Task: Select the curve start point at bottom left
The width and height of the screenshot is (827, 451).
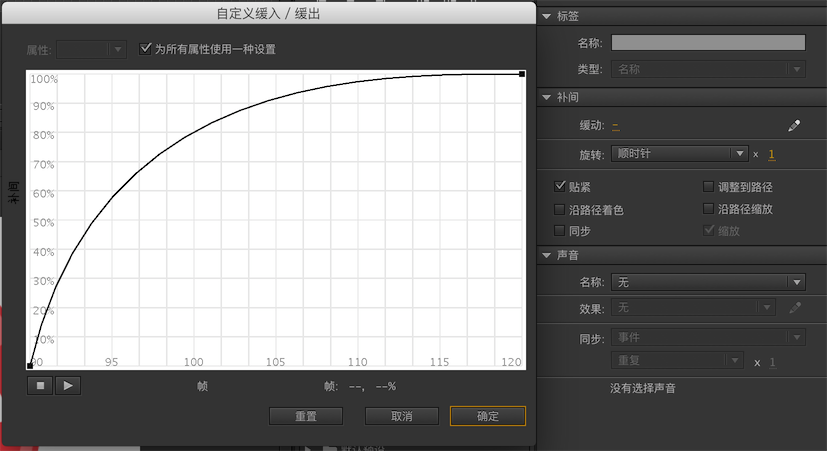Action: coord(29,366)
